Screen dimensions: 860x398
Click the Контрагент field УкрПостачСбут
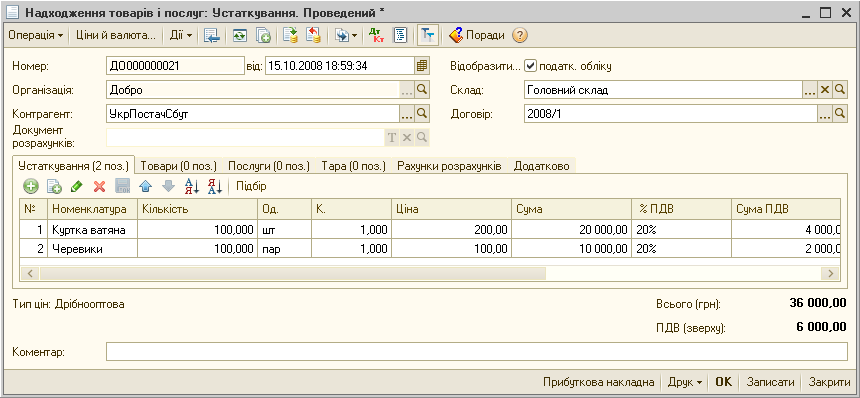(253, 114)
